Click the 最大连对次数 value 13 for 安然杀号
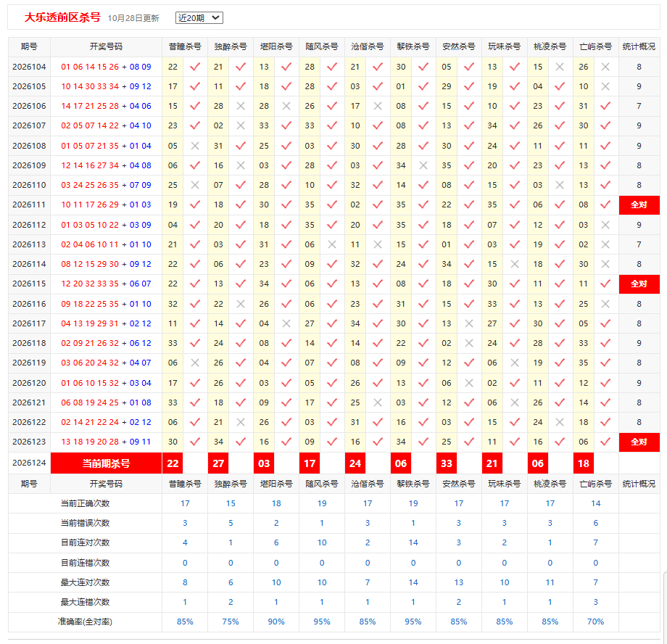The image size is (667, 644). point(458,582)
